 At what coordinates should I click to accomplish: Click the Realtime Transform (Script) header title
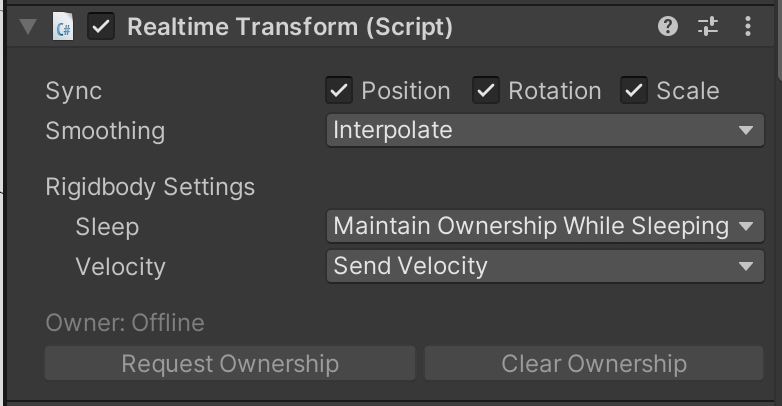[290, 27]
